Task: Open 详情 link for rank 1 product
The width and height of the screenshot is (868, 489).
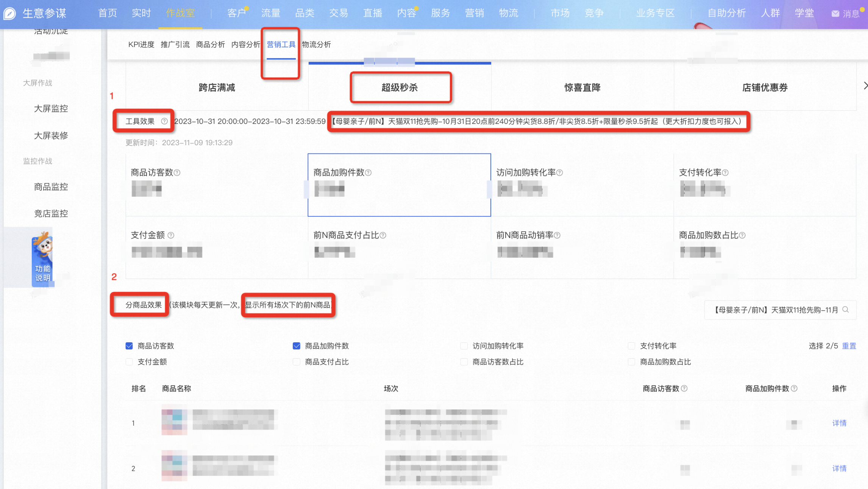Action: click(x=839, y=423)
